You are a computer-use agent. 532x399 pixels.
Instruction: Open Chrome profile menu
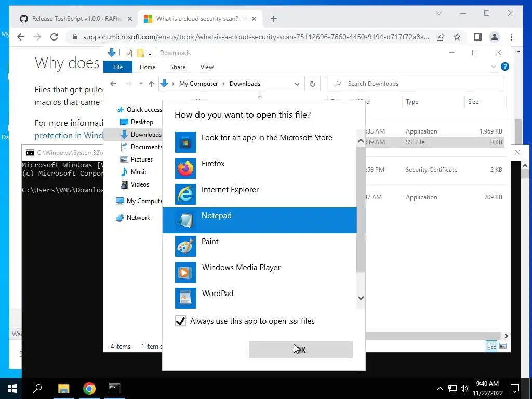(495, 37)
